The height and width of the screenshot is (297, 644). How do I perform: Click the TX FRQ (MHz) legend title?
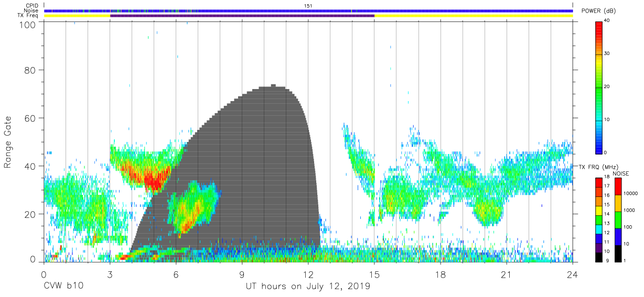599,167
